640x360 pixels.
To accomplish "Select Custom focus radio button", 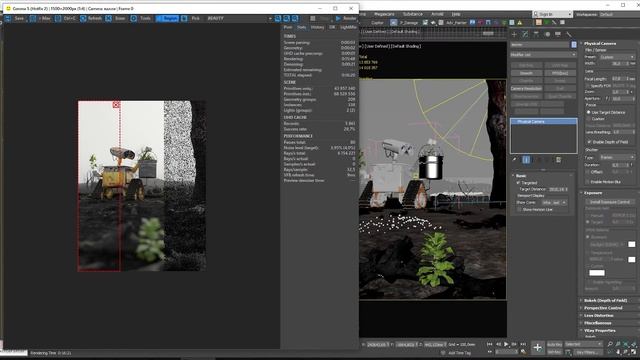I will click(x=589, y=119).
